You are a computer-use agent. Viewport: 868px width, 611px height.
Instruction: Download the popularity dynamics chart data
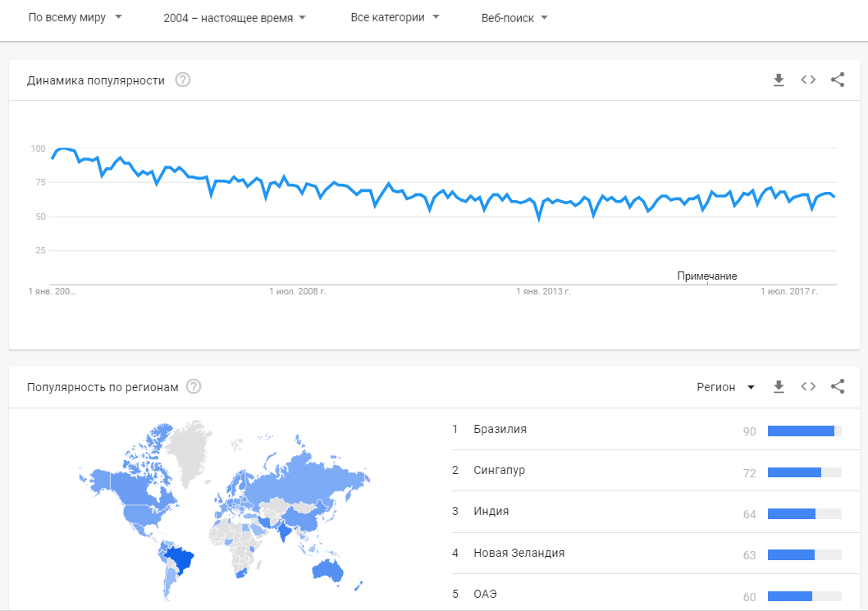779,80
